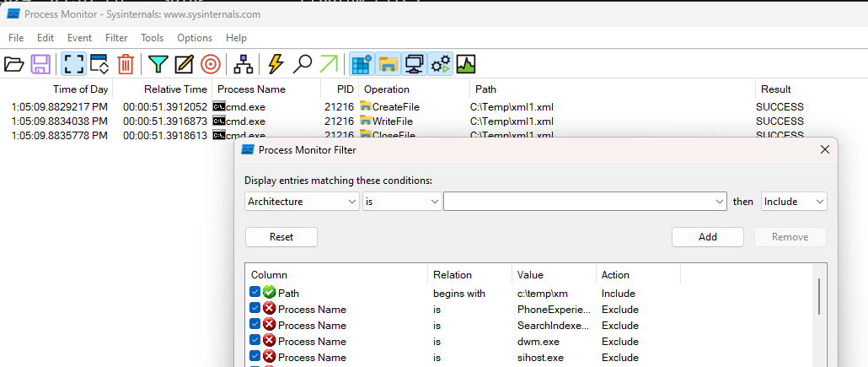Toggle Show Profiling Events graph icon
Screen dimensions: 868x367
click(x=466, y=64)
